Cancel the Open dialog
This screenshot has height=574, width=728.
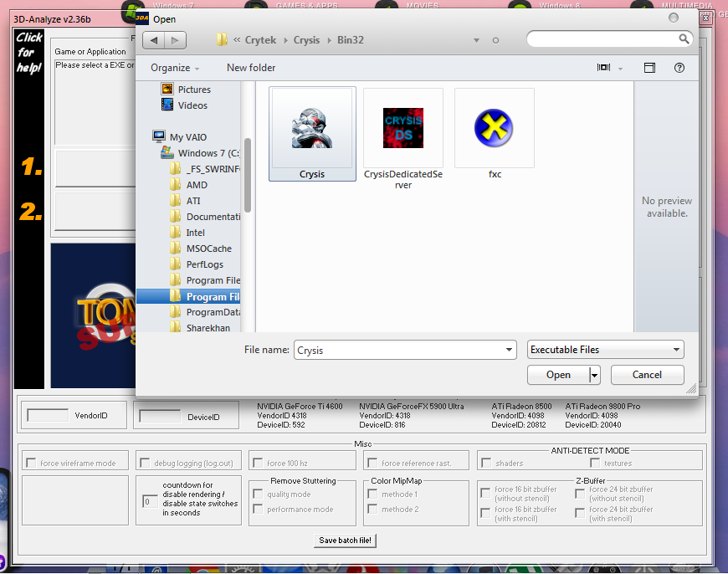point(647,375)
